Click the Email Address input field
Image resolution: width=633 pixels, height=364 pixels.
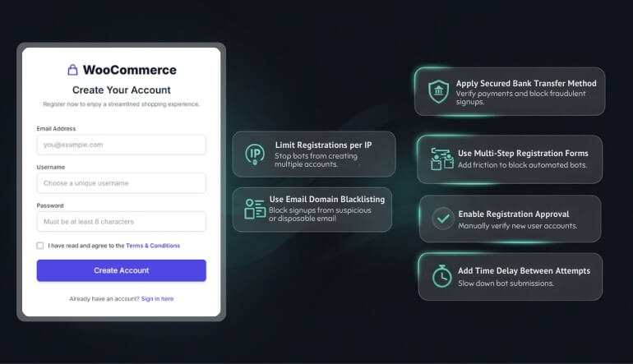[122, 145]
